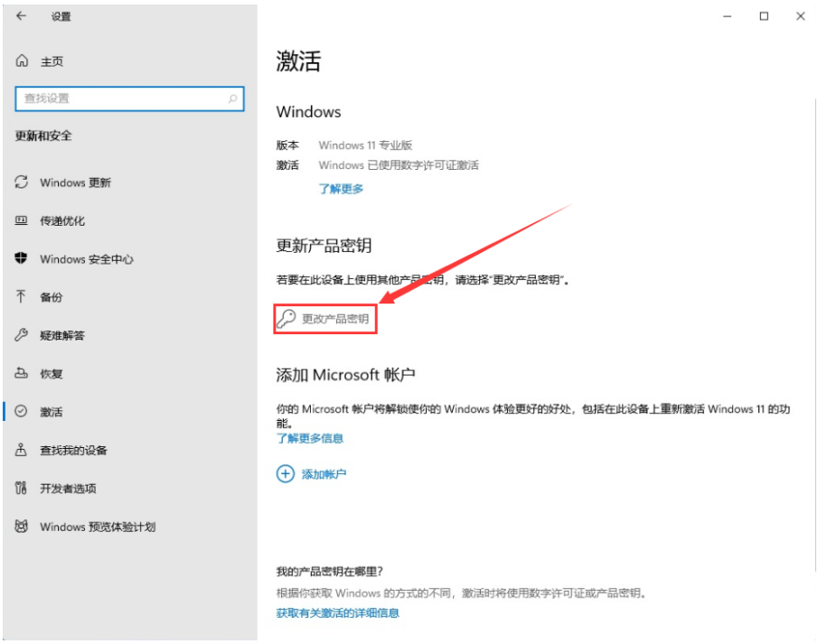Select the 传递优化 icon in sidebar
Viewport: 818px width, 644px height.
click(22, 220)
